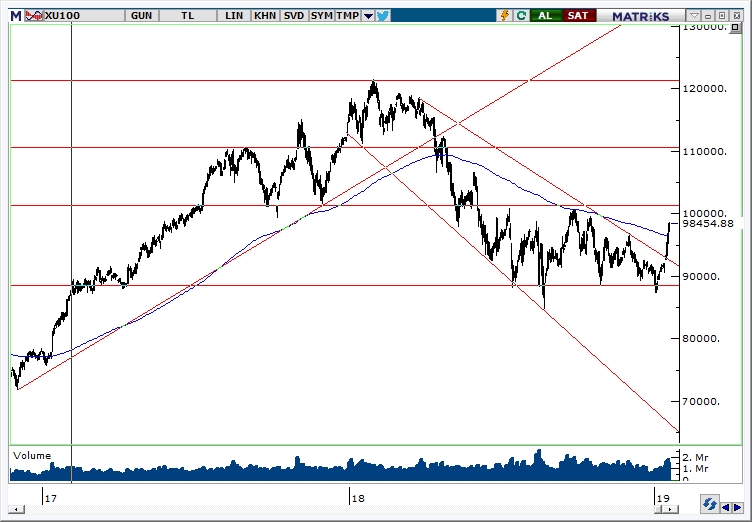Click the Twitter bird icon
This screenshot has height=522, width=752.
383,16
